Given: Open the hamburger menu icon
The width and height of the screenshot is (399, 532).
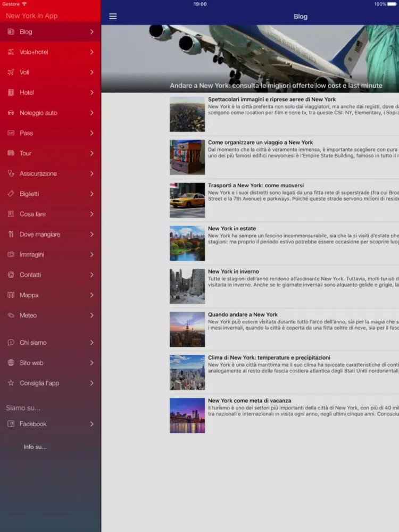Looking at the screenshot, I should pos(113,16).
